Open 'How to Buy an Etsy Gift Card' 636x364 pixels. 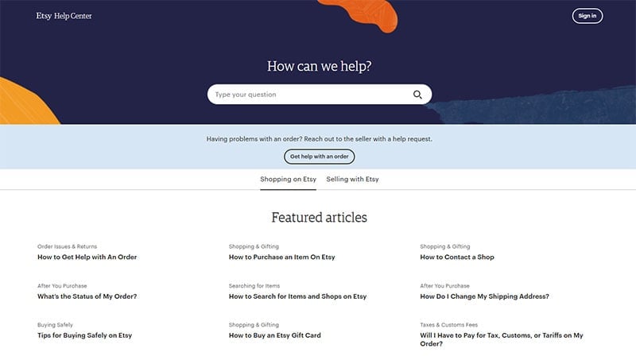pos(274,335)
